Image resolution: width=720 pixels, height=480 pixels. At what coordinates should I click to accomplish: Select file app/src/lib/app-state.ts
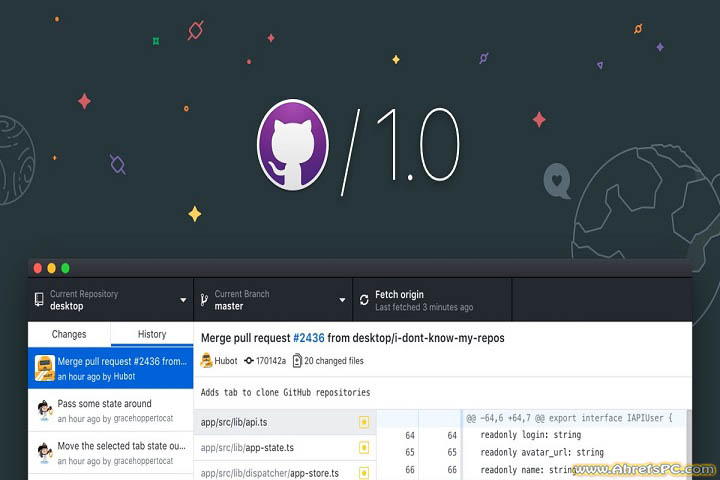coord(285,447)
